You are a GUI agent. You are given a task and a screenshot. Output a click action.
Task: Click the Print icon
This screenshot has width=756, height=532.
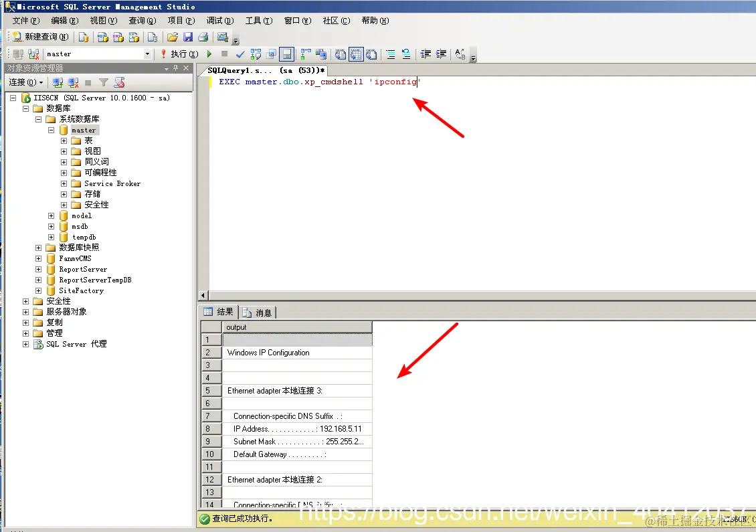click(203, 37)
